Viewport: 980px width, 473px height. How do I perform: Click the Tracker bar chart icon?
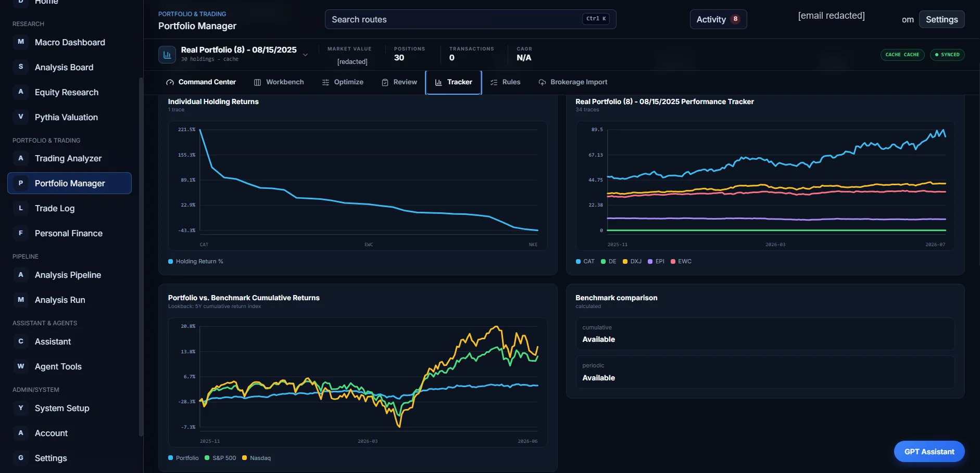pyautogui.click(x=438, y=82)
